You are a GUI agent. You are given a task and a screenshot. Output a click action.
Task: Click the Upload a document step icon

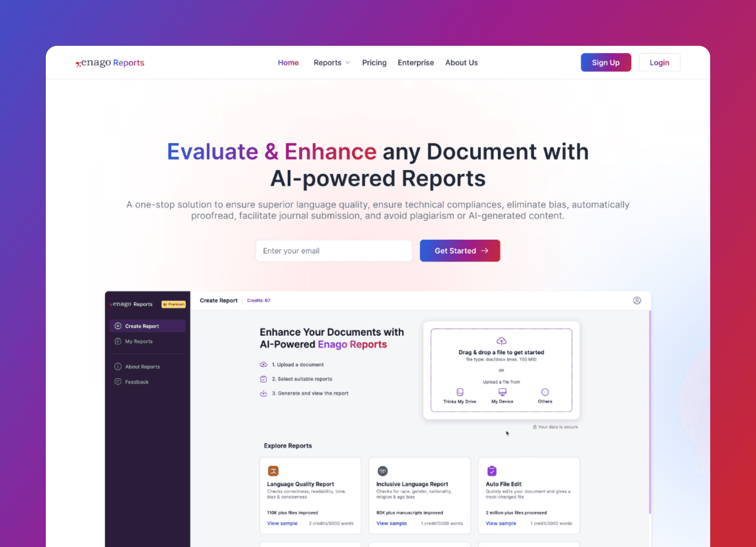(x=263, y=364)
